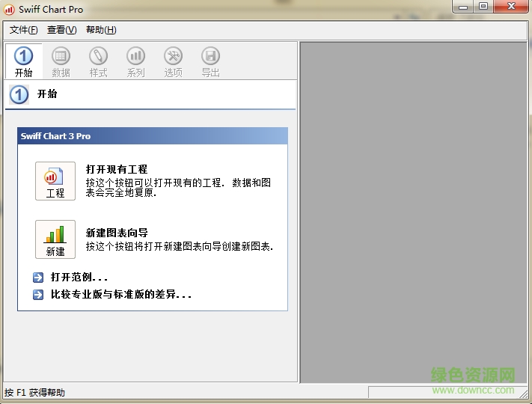The height and width of the screenshot is (404, 532).
Task: Click the Swiff Chart 3 Pro panel header
Action: (153, 136)
